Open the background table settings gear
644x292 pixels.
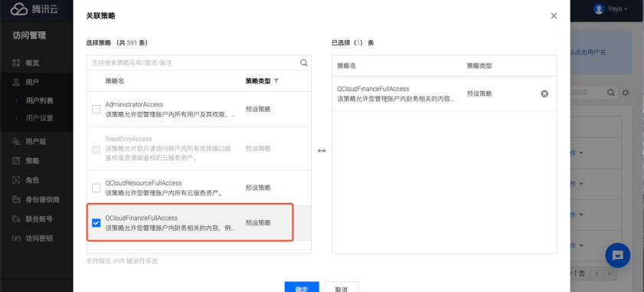click(x=626, y=93)
